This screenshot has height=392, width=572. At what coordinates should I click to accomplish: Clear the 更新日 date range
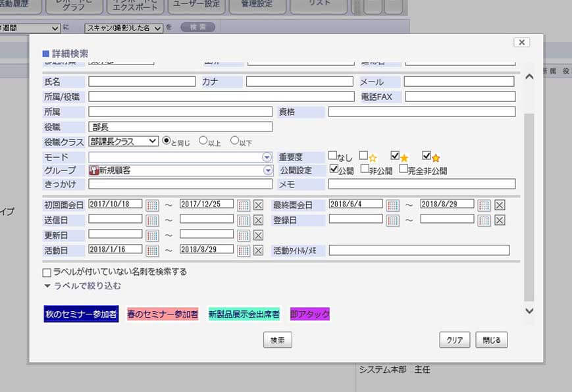(x=258, y=235)
